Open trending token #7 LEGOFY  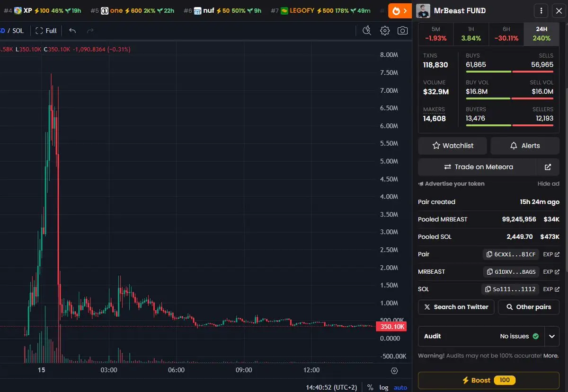tap(320, 10)
